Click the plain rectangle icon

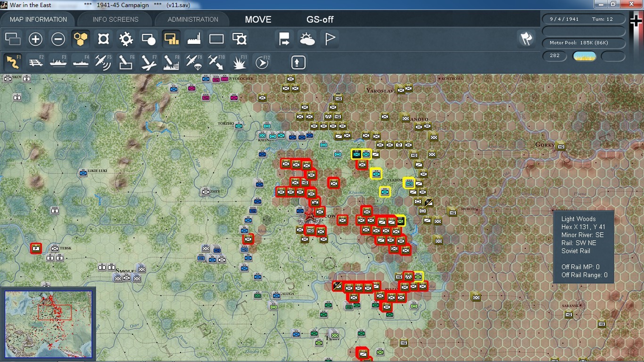pyautogui.click(x=216, y=39)
